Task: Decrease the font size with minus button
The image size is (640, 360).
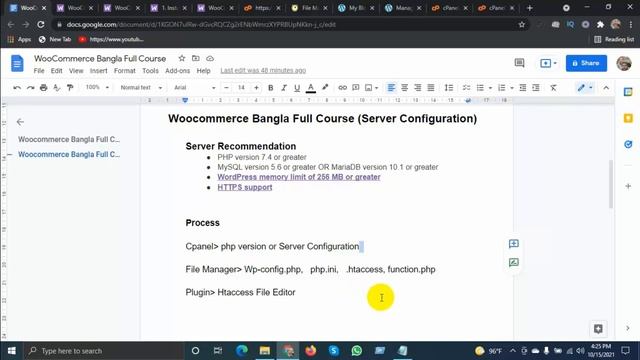Action: [x=226, y=88]
